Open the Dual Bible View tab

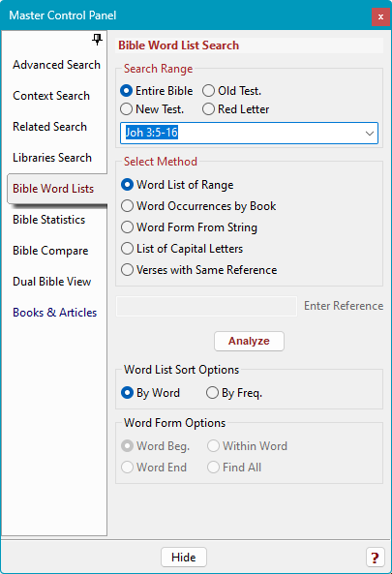52,282
